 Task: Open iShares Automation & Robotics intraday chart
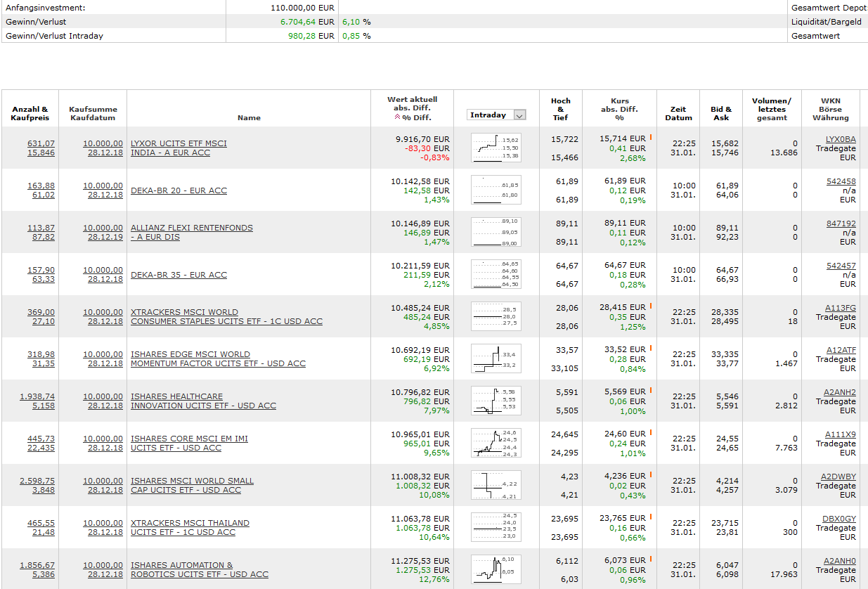[496, 570]
